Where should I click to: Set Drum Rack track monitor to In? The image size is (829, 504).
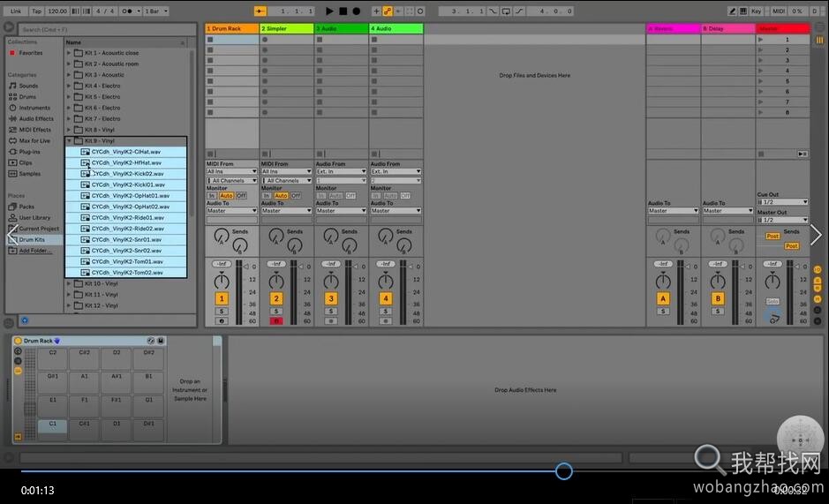tap(212, 196)
